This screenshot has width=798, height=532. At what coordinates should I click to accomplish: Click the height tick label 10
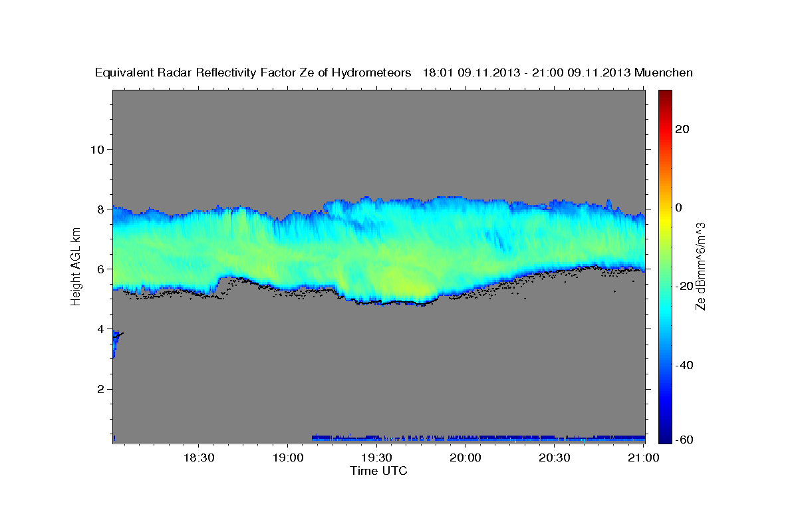tap(98, 149)
